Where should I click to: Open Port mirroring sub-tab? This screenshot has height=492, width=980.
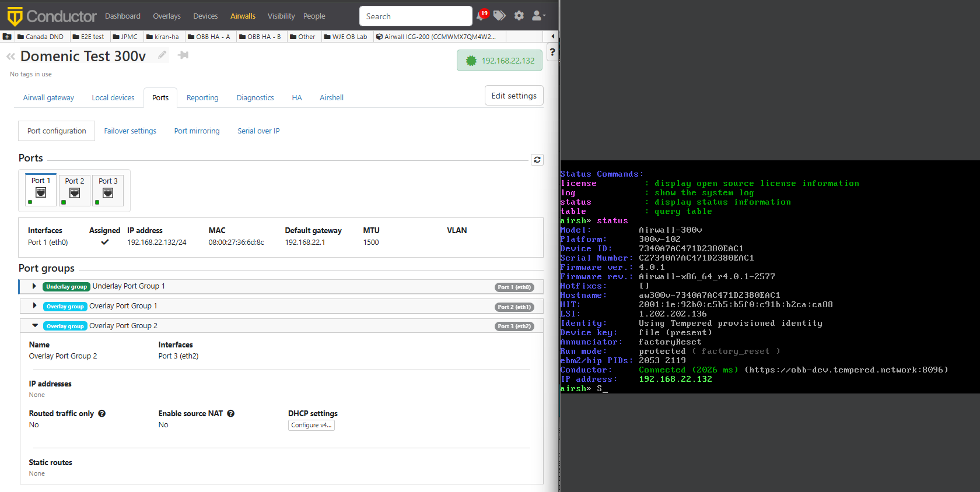click(x=197, y=131)
